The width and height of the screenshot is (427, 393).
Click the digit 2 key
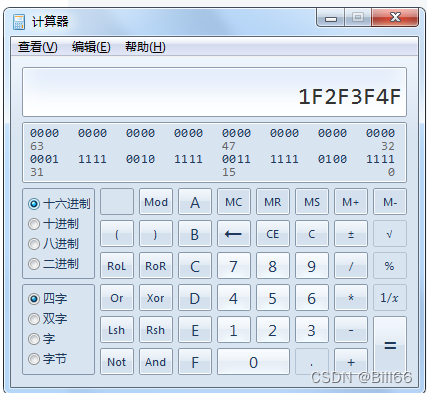point(273,330)
